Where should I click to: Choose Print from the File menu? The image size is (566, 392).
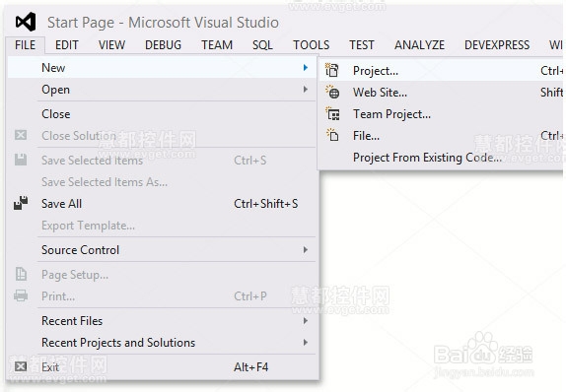(x=162, y=296)
